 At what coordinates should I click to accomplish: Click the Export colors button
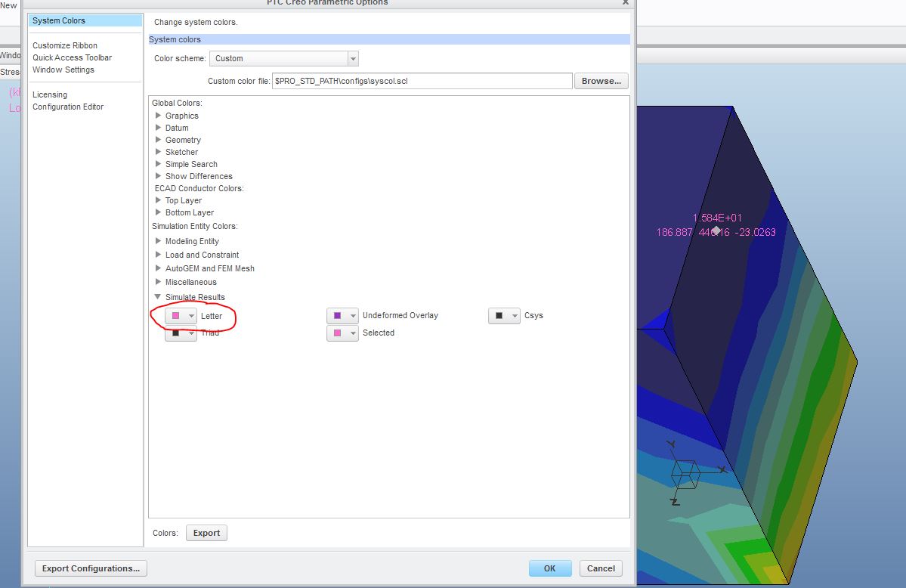click(206, 533)
